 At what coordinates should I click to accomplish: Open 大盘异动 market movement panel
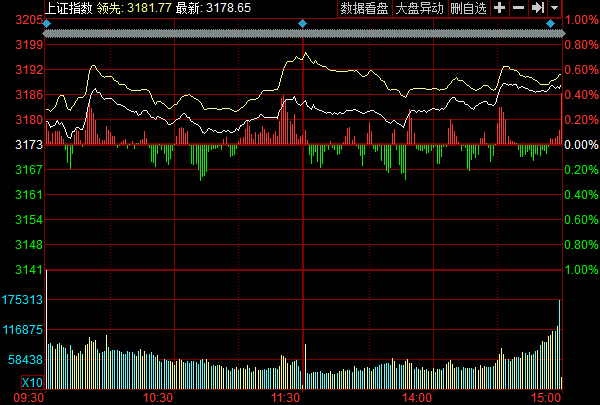click(419, 8)
